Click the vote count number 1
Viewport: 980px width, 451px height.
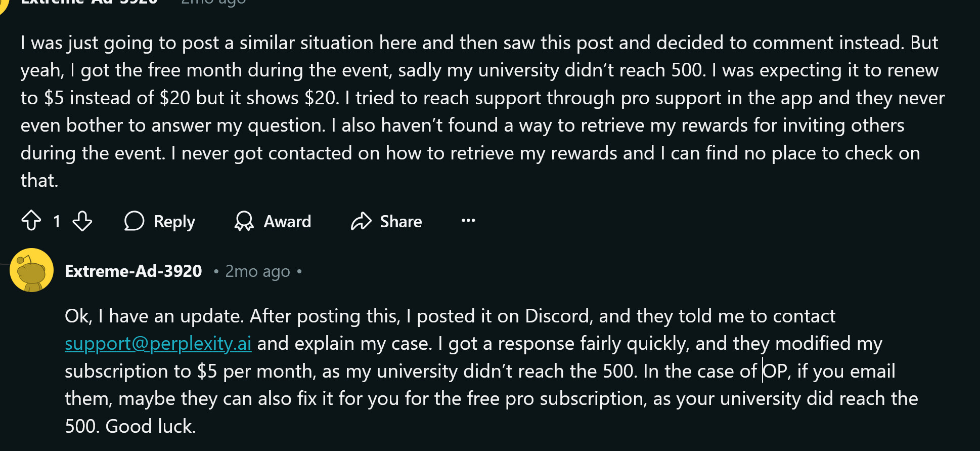57,221
